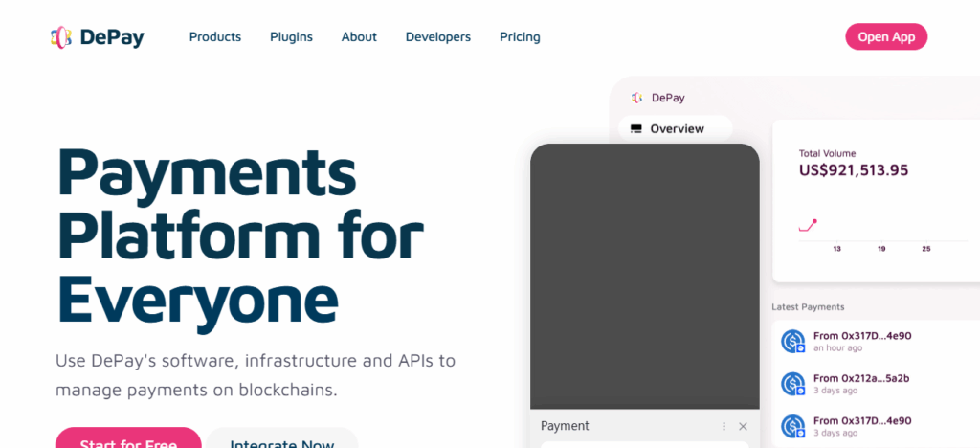
Task: Open the three-dot menu in Payment widget
Action: click(x=724, y=426)
